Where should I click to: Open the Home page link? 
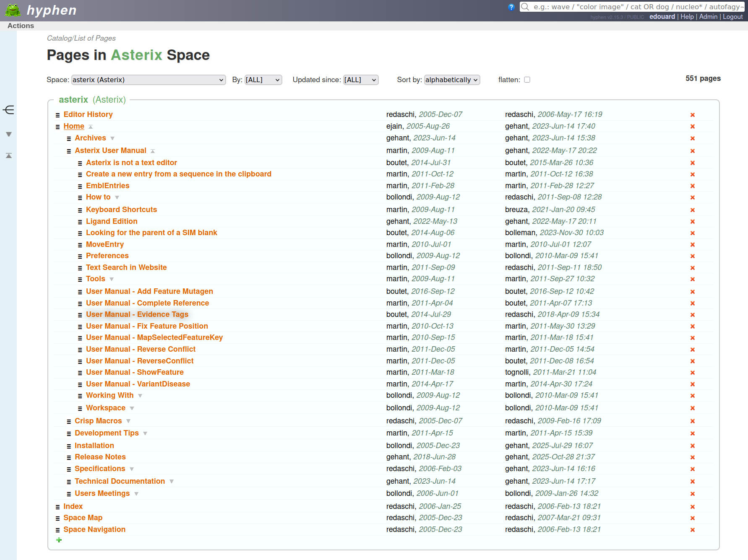pyautogui.click(x=74, y=126)
